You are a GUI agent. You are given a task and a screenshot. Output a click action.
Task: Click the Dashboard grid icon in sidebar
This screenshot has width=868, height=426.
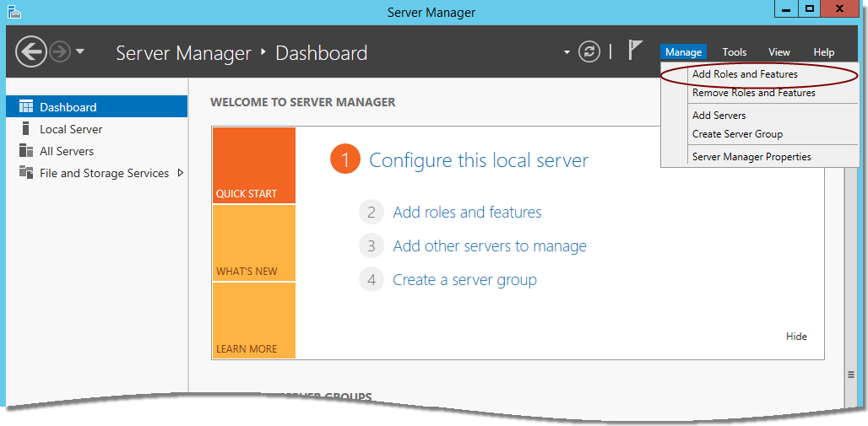click(x=26, y=106)
